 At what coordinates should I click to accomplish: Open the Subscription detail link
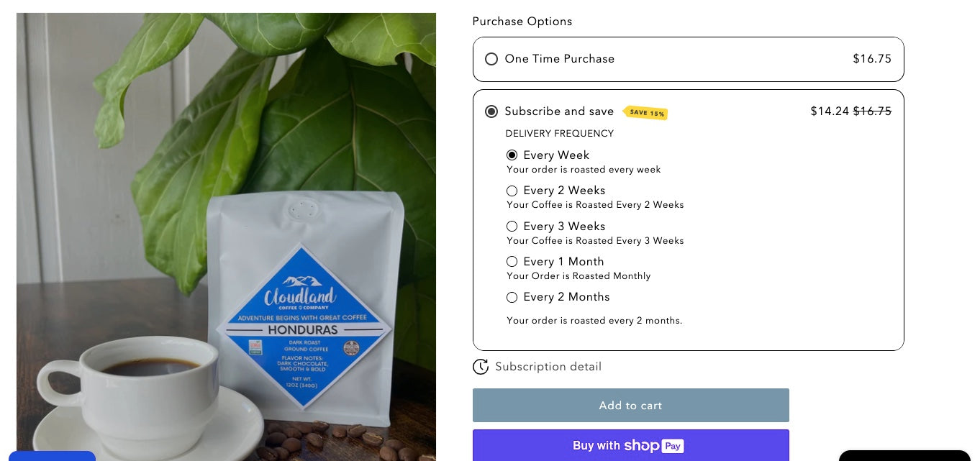pos(548,367)
